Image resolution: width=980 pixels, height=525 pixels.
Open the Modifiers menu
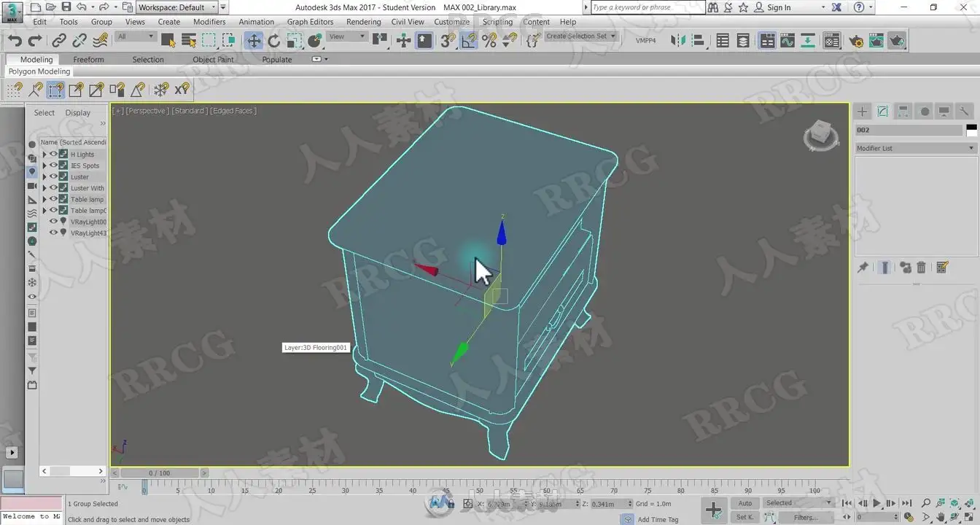209,22
